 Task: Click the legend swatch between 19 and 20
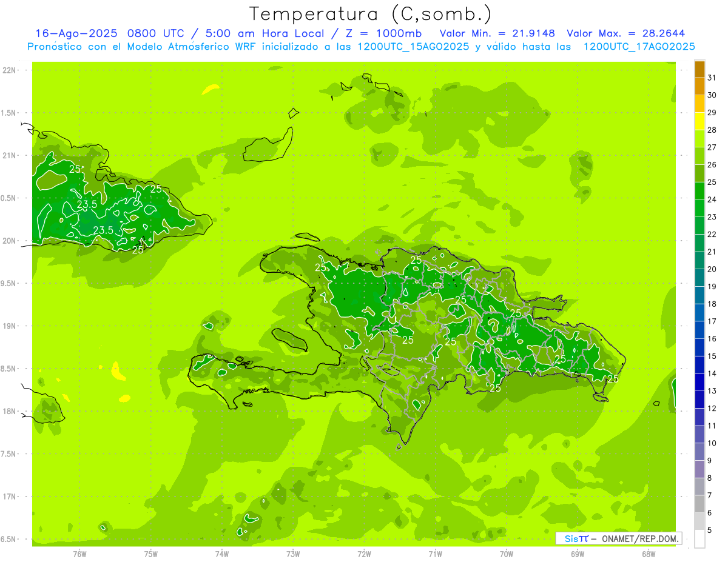coord(699,278)
